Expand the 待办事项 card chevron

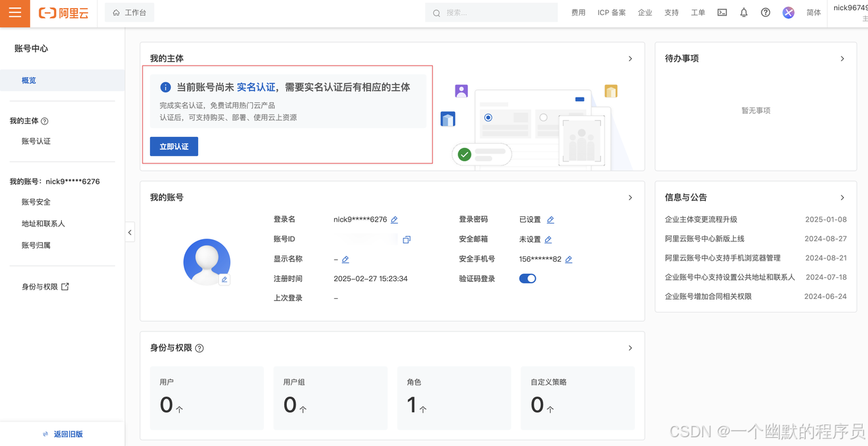click(x=842, y=59)
